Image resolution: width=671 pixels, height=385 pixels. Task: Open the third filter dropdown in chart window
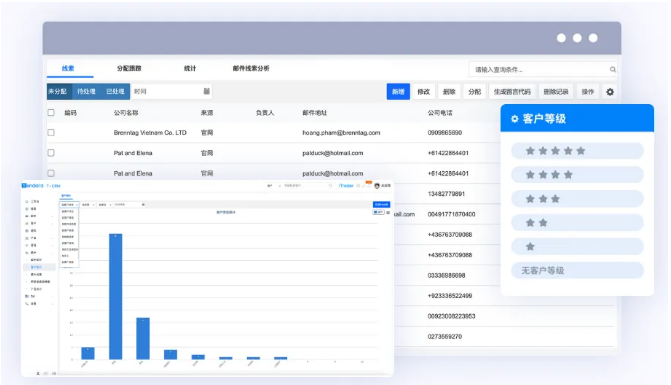(x=104, y=204)
